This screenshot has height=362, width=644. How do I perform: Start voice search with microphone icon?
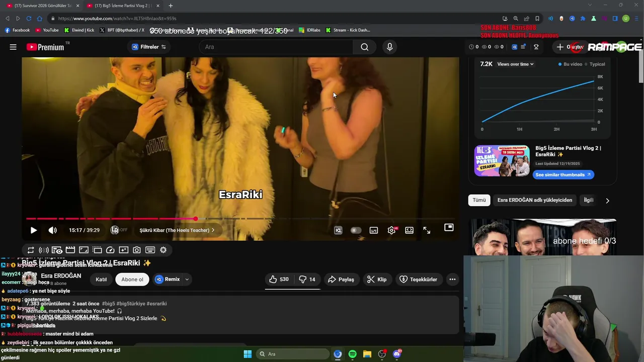point(389,47)
